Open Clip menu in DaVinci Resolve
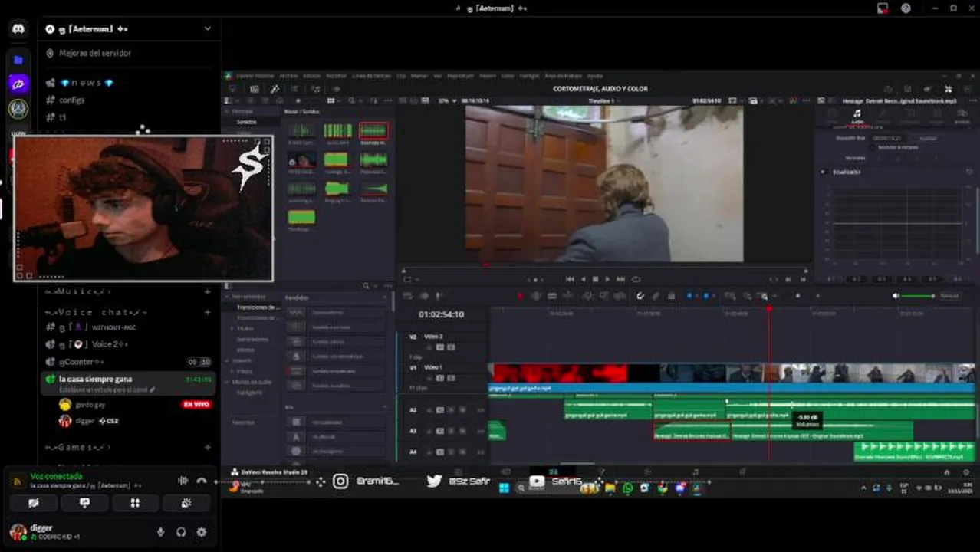 [x=401, y=76]
